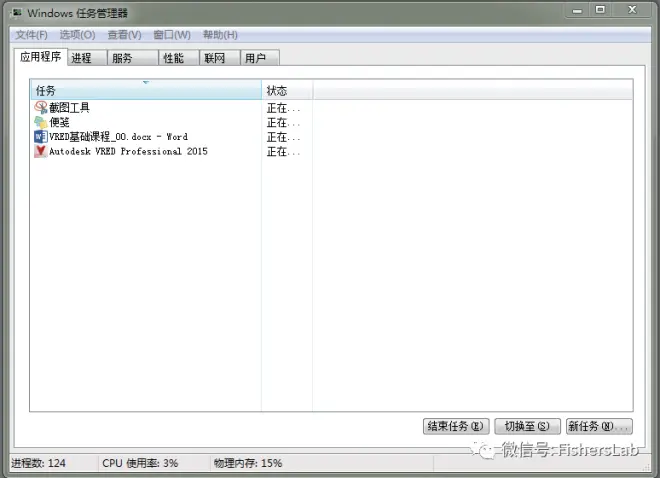
Task: Switch to the 服务 tab
Action: click(x=133, y=58)
